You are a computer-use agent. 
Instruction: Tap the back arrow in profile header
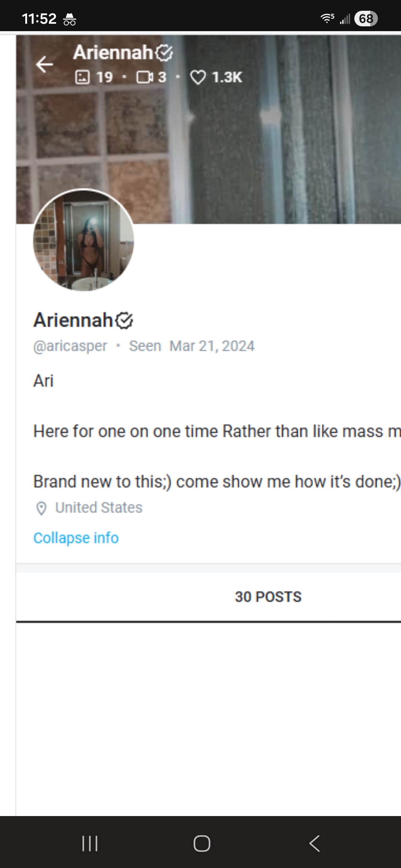click(45, 65)
